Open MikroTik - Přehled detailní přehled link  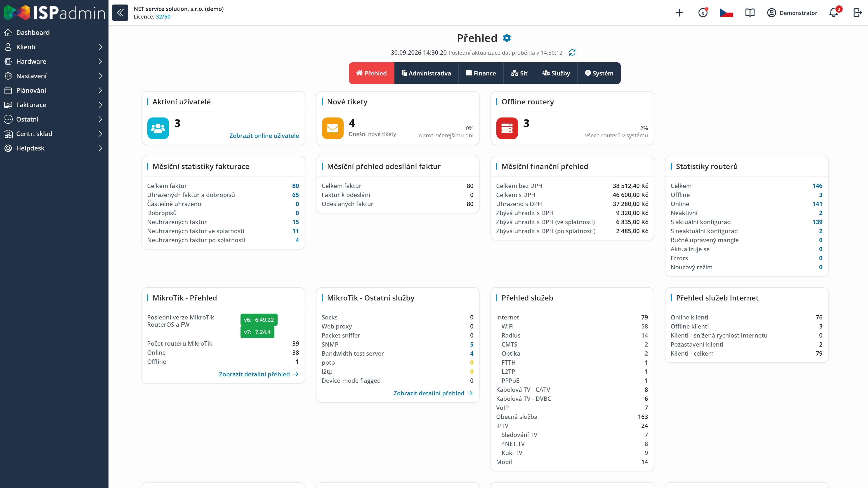coord(259,374)
